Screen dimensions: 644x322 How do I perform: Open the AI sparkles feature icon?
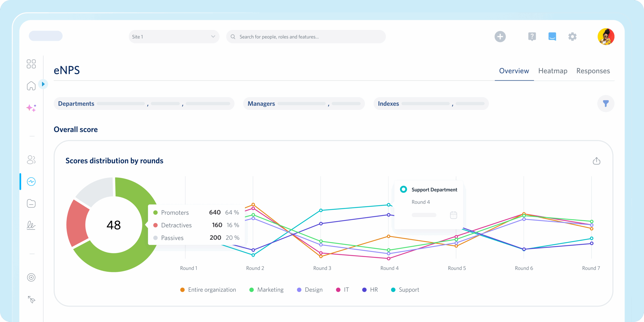click(31, 108)
